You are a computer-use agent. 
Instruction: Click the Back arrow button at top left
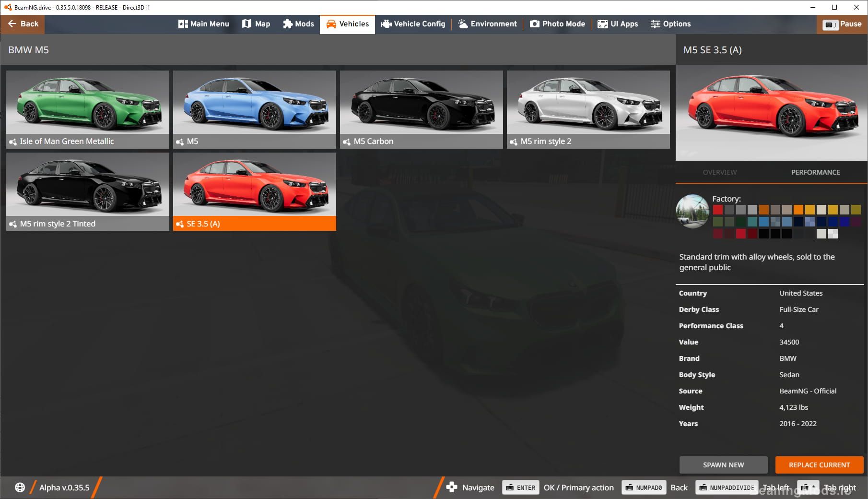point(23,24)
